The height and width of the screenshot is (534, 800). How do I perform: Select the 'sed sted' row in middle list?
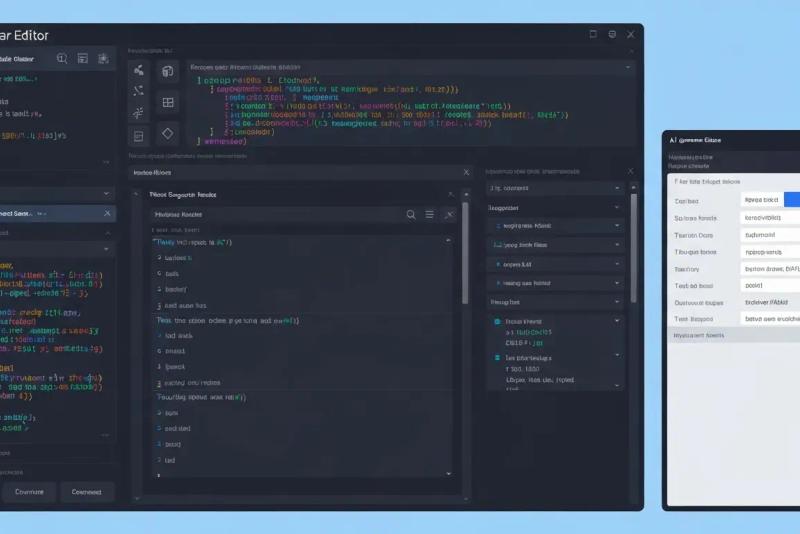click(178, 428)
